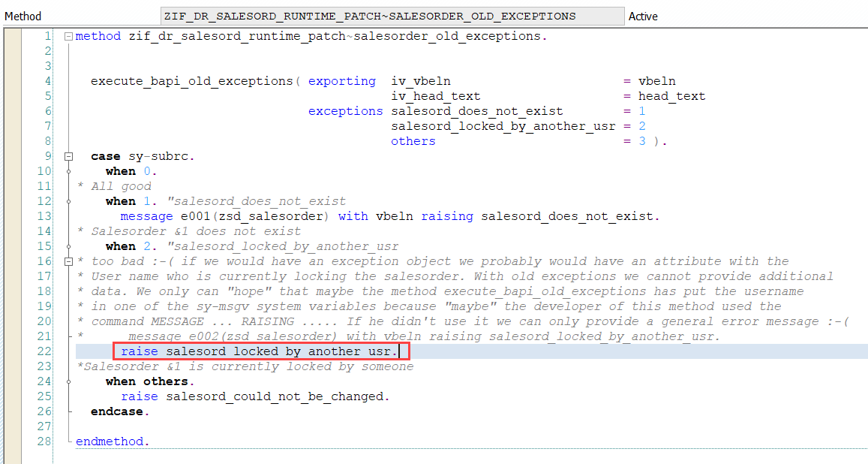Viewport: 868px width, 464px height.
Task: Click the Active status label
Action: (x=642, y=15)
